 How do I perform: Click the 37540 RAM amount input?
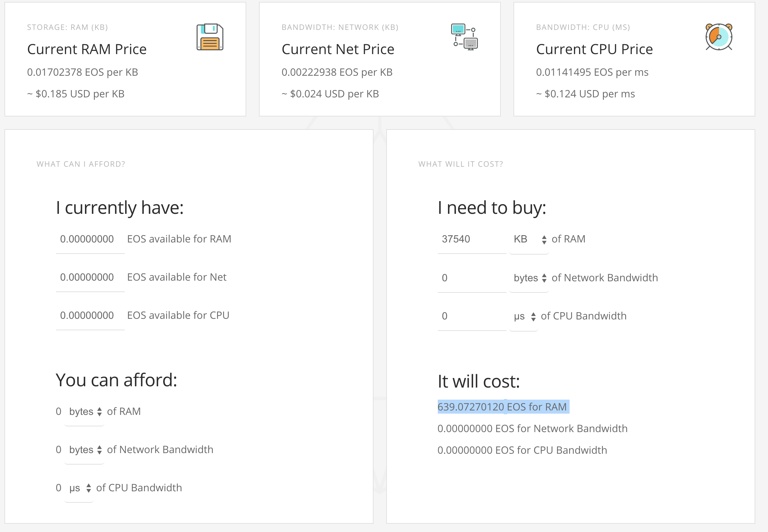point(471,239)
